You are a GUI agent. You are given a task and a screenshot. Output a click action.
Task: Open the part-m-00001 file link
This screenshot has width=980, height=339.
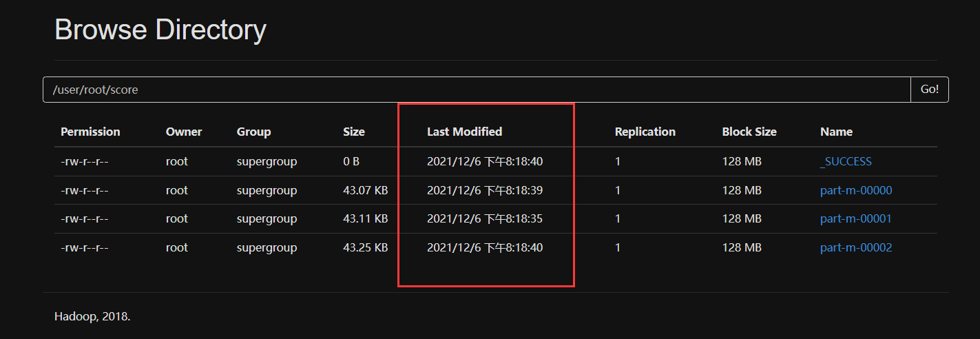coord(856,219)
